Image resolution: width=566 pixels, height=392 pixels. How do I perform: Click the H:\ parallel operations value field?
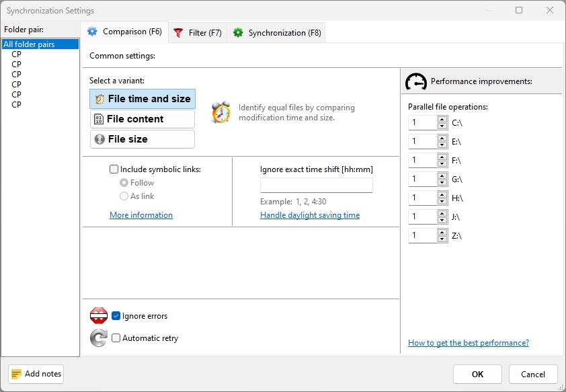click(423, 198)
